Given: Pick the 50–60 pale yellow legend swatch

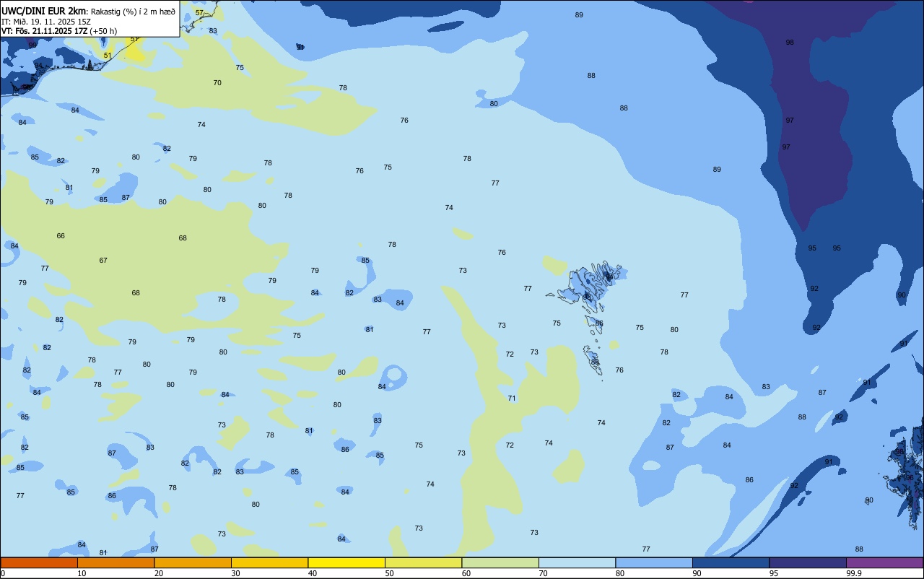Looking at the screenshot, I should coord(423,562).
